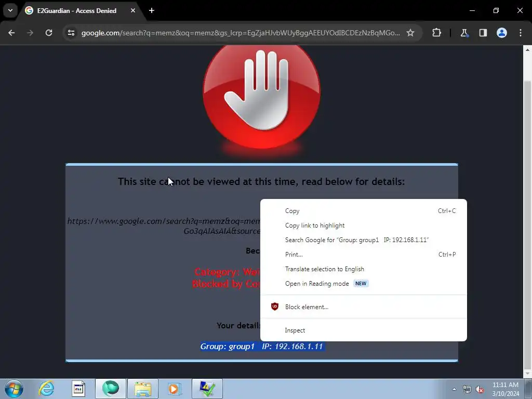Viewport: 532px width, 399px height.
Task: Select Open in Reading mode
Action: point(363,284)
